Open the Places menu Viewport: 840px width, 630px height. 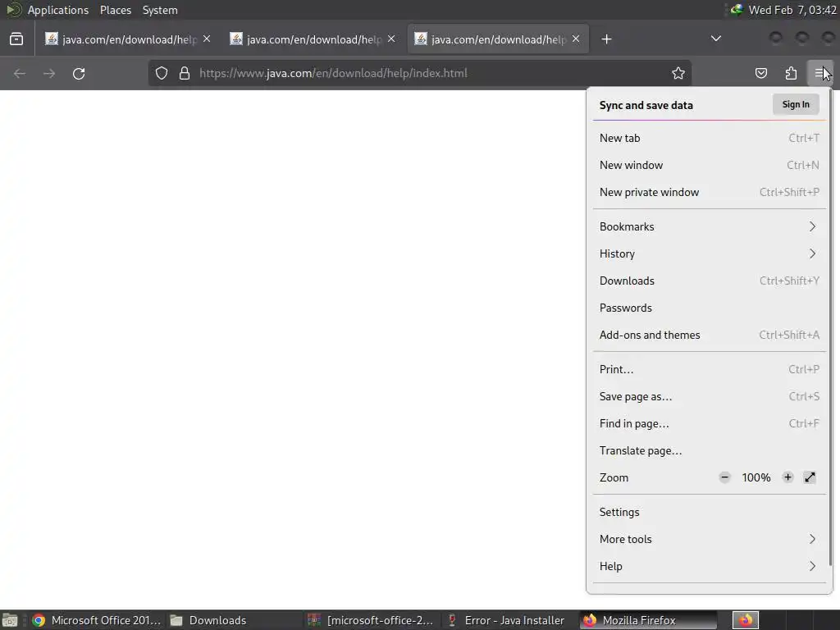pyautogui.click(x=116, y=10)
